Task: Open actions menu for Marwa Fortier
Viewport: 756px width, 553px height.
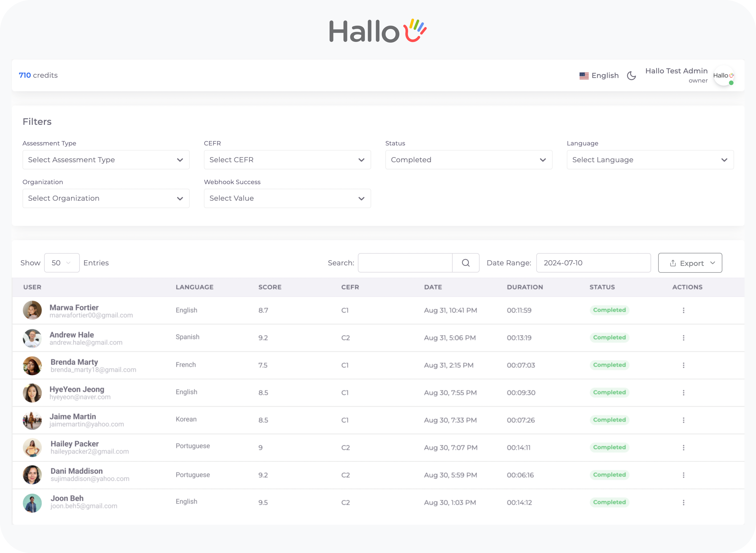Action: 683,310
